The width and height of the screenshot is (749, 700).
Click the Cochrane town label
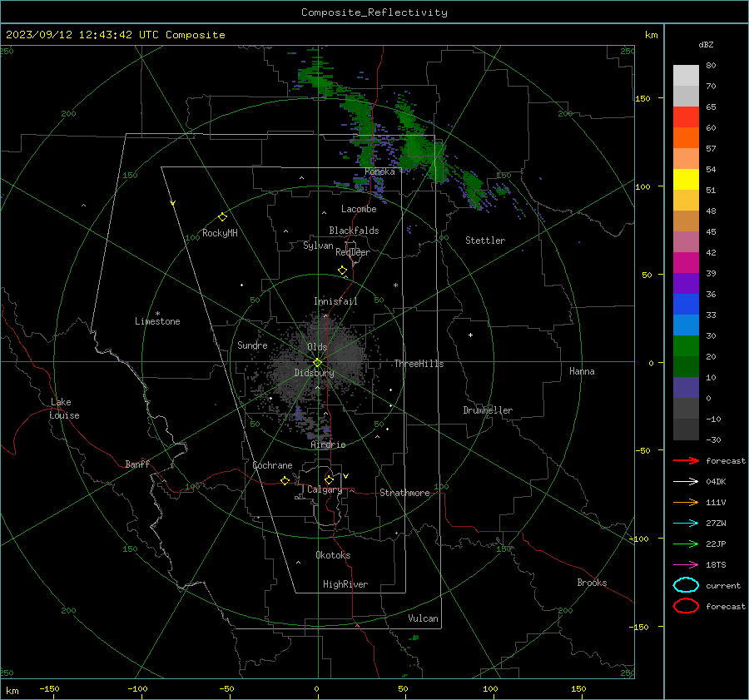272,465
